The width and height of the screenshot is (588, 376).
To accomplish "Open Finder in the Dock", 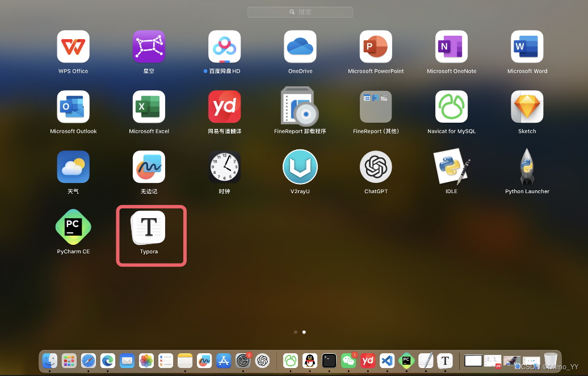I will [49, 361].
